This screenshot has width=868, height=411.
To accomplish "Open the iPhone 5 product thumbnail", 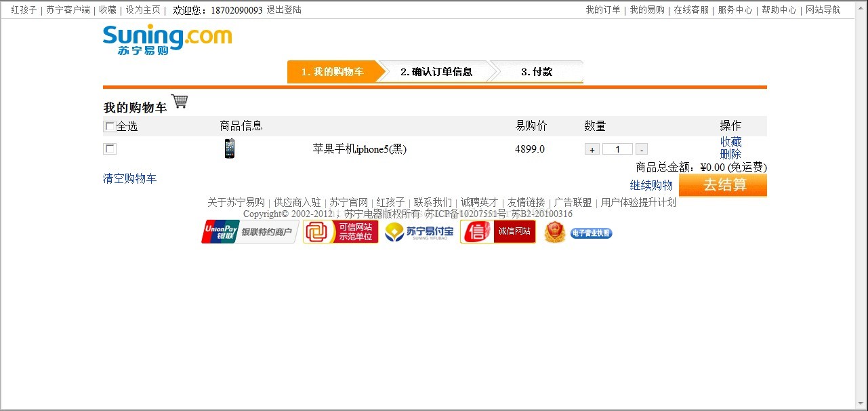I will coord(230,149).
